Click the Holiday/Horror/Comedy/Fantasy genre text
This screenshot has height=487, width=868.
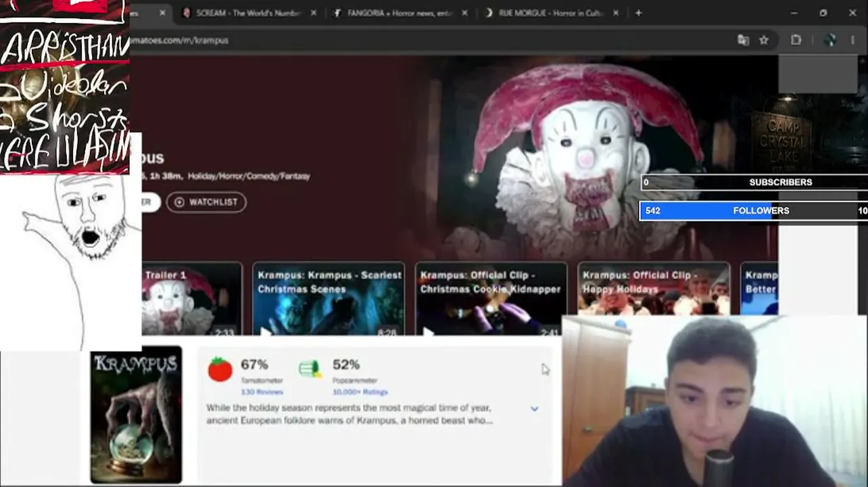coord(249,176)
